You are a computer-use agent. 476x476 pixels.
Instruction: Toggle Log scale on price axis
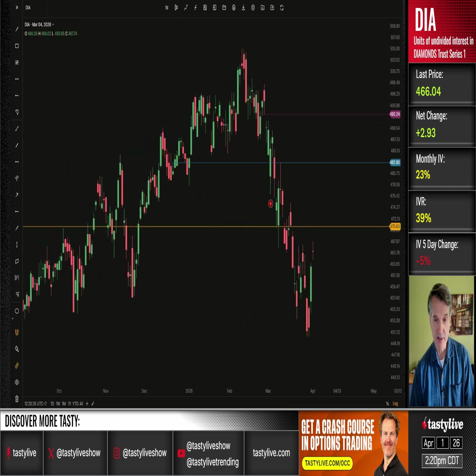point(395,403)
